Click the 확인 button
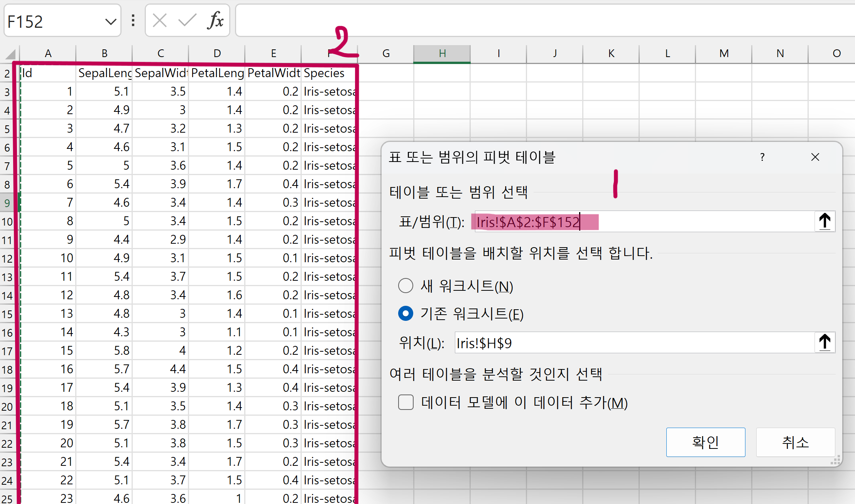The image size is (855, 504). [705, 442]
